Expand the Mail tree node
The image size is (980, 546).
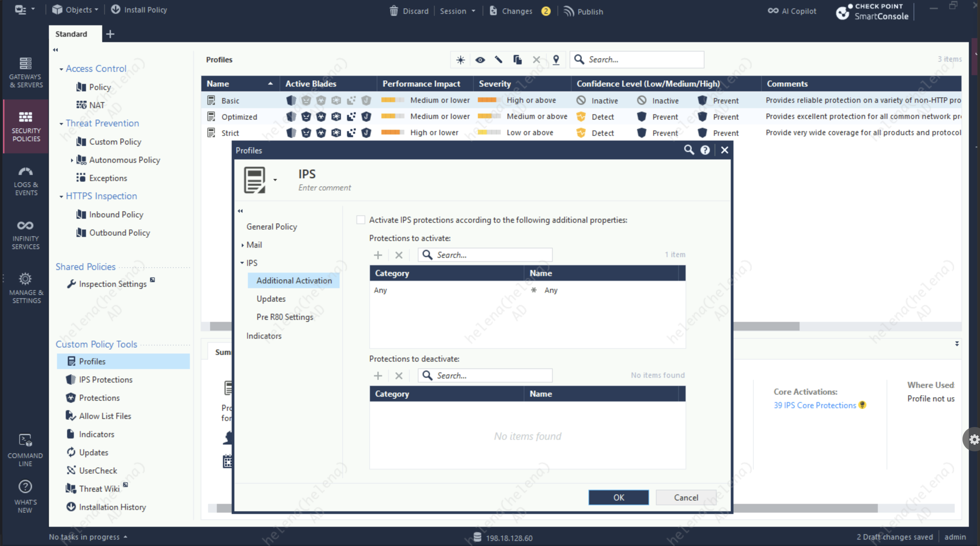[243, 245]
